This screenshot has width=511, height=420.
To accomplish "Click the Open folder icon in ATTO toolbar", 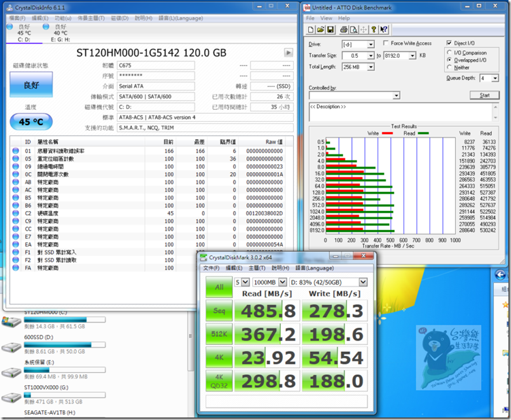I will pyautogui.click(x=322, y=29).
